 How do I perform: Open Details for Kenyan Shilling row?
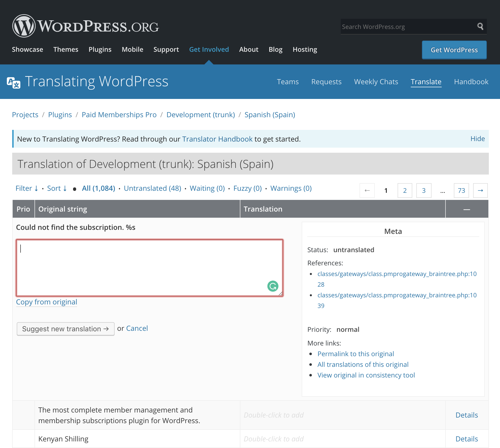coord(467,439)
